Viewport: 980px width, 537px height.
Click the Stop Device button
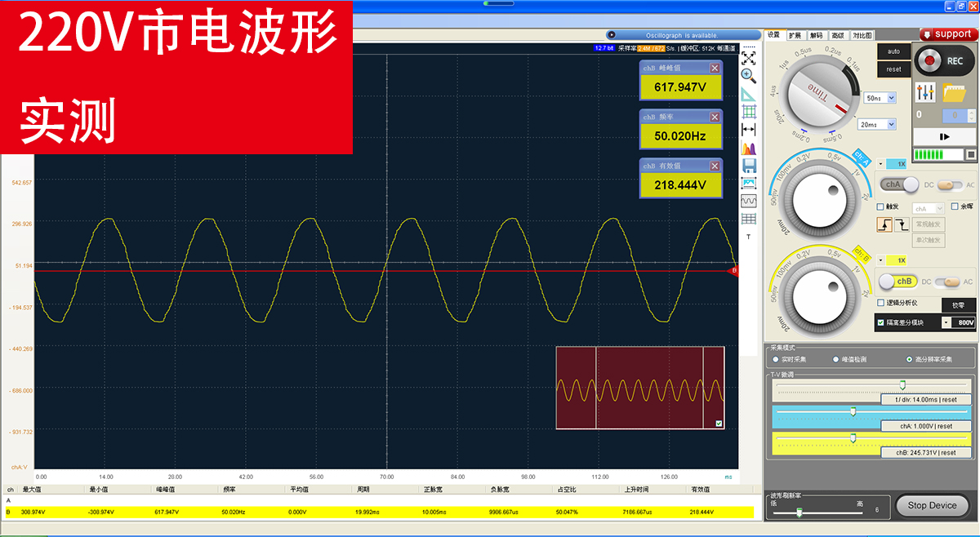click(932, 505)
